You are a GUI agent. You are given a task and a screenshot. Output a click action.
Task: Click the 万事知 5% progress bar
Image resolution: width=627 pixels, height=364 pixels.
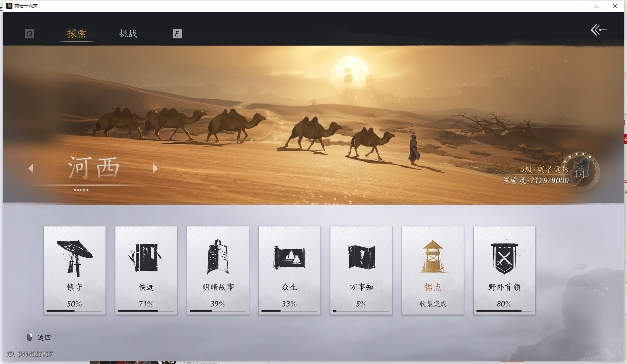tap(361, 311)
